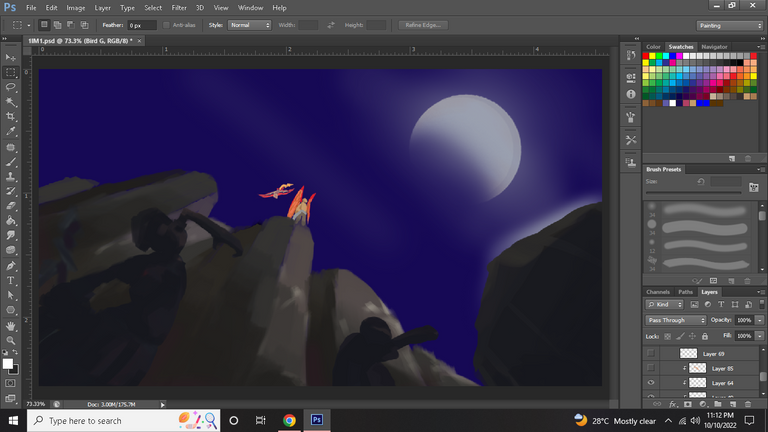Screen dimensions: 768x432
Task: Delete layer with trash icon
Action: (747, 404)
